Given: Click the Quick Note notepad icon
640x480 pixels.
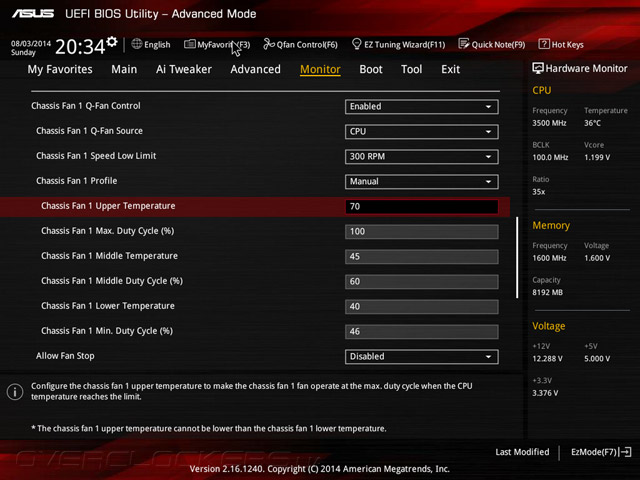Looking at the screenshot, I should point(464,44).
